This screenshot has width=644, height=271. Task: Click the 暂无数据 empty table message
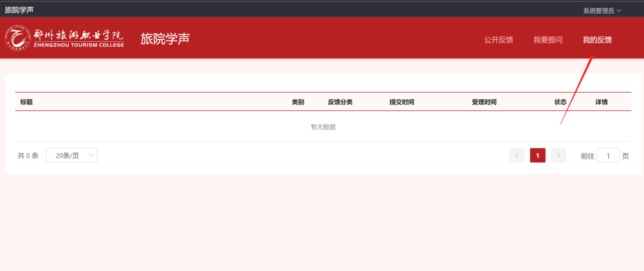323,127
